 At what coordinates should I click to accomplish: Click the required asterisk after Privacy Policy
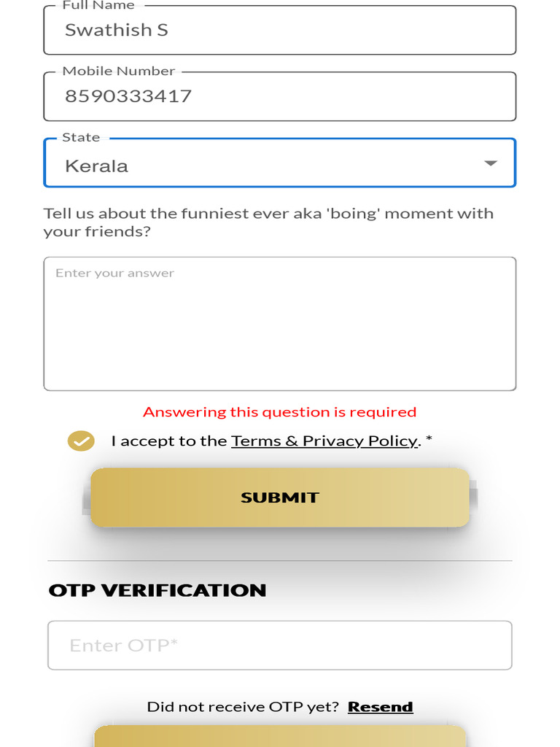(x=429, y=441)
